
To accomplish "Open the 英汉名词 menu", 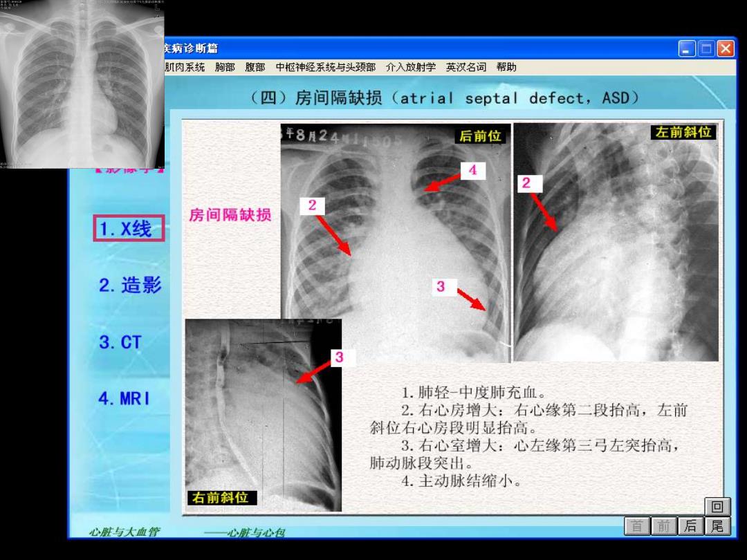I will pyautogui.click(x=466, y=67).
